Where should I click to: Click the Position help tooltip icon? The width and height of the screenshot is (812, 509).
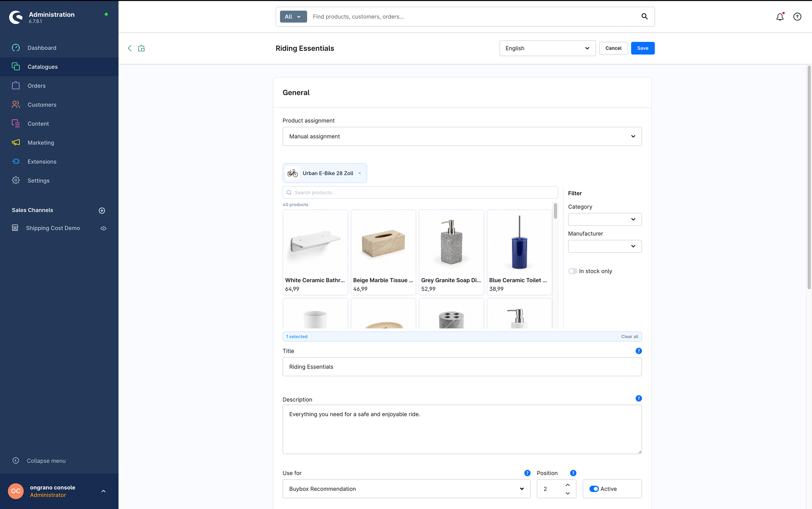click(573, 473)
